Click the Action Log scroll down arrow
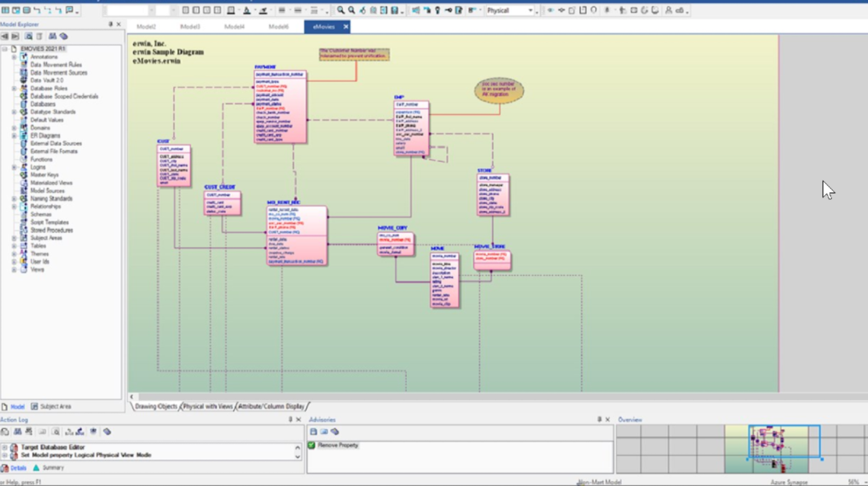Image resolution: width=868 pixels, height=486 pixels. click(297, 457)
